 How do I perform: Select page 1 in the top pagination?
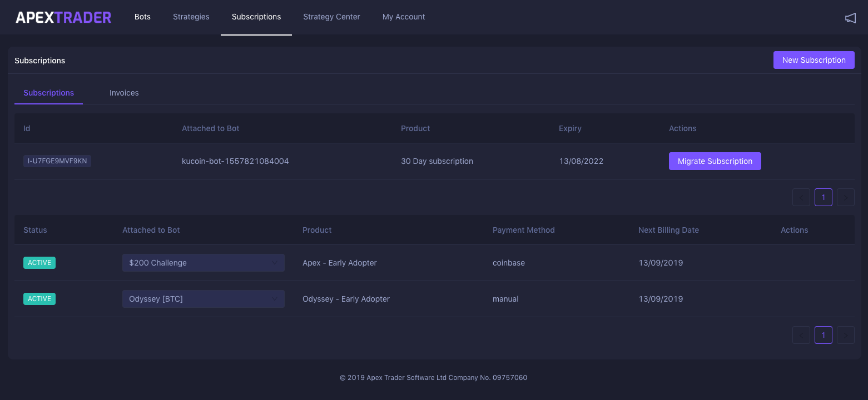point(824,197)
